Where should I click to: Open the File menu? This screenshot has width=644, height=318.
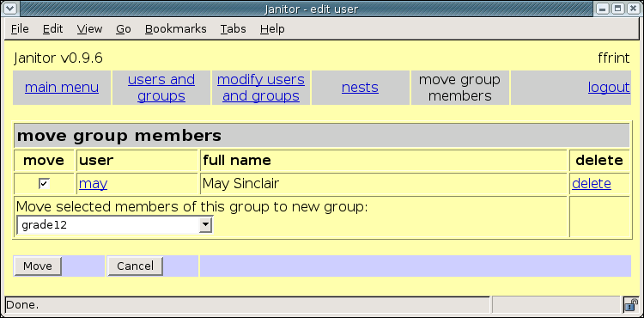pyautogui.click(x=20, y=28)
